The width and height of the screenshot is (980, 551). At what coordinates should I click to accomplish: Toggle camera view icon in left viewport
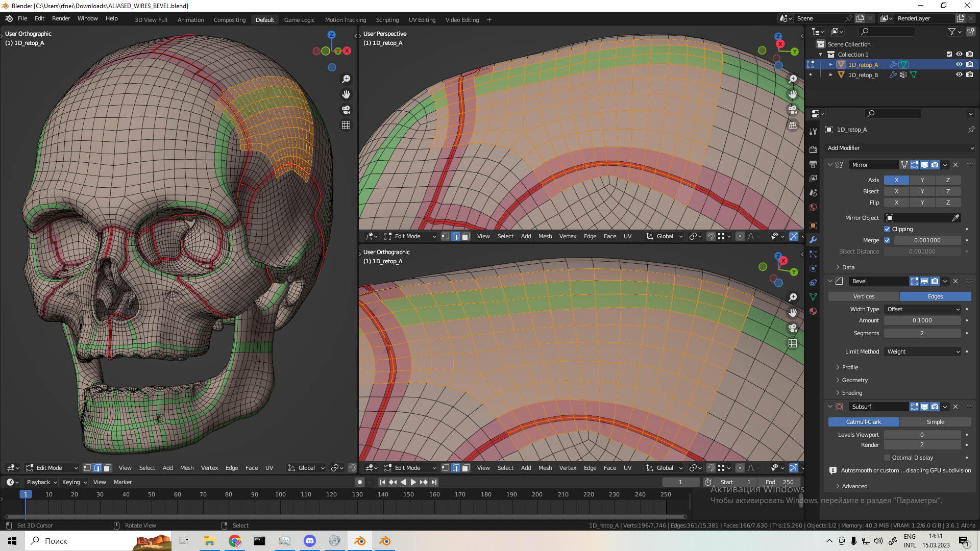pyautogui.click(x=346, y=110)
